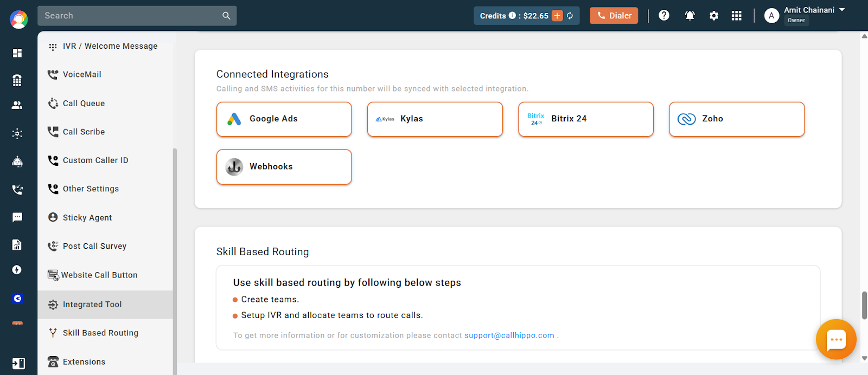Click the search magnifier icon

coord(226,16)
